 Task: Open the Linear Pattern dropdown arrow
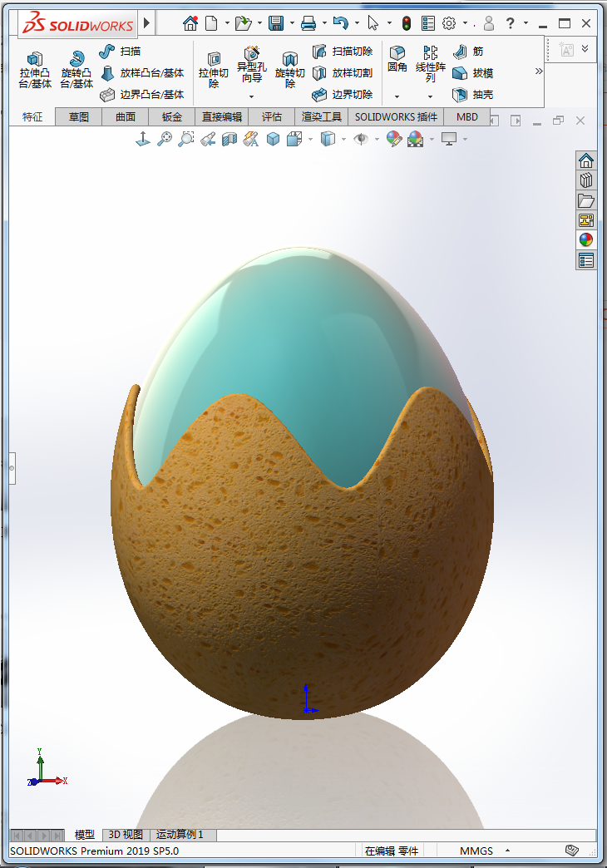431,97
